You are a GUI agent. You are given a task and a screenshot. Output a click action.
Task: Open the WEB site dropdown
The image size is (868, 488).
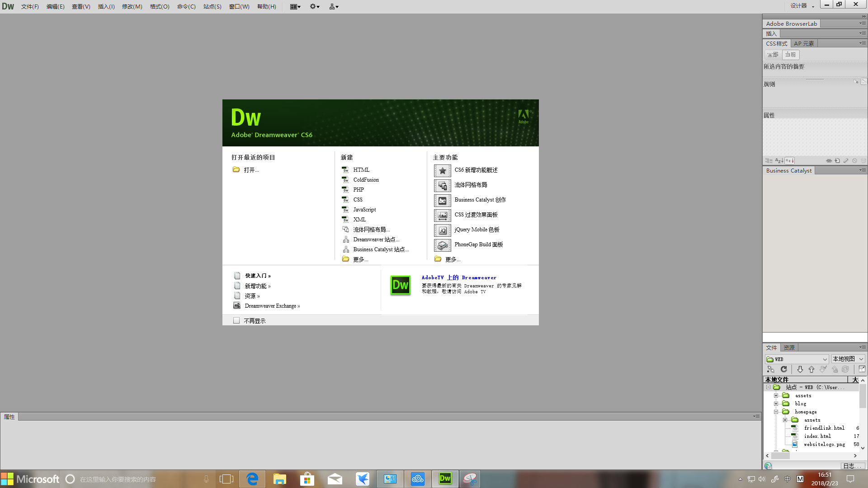pyautogui.click(x=797, y=359)
